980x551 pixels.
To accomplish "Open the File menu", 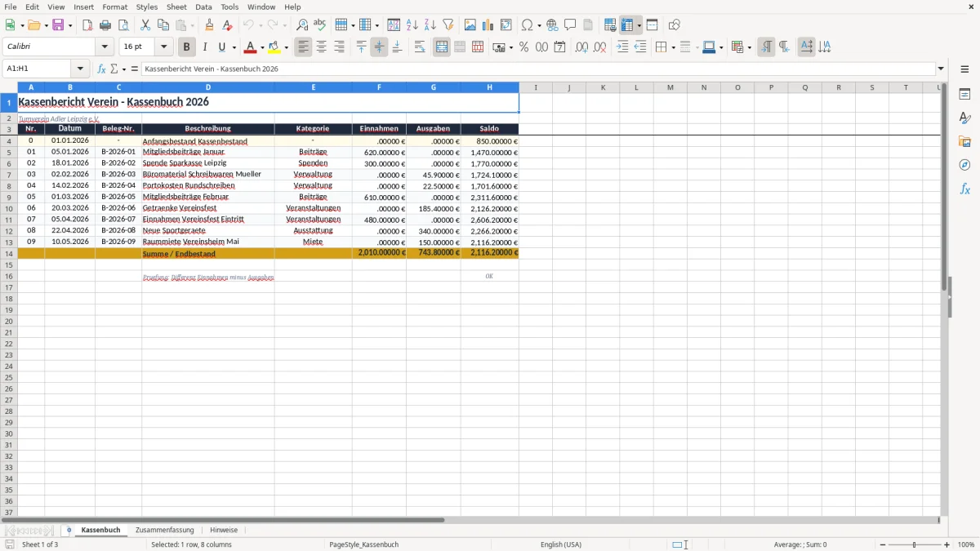I will [x=11, y=7].
